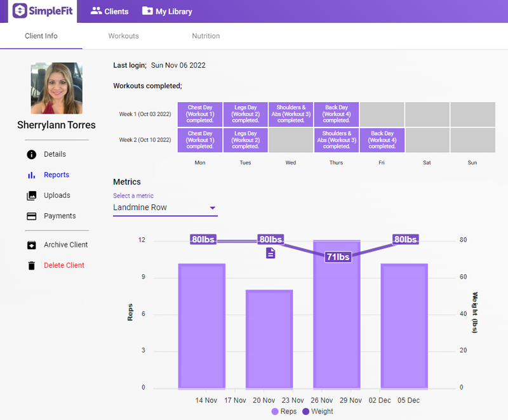This screenshot has height=420, width=508.
Task: Click the Archive Client box icon
Action: point(31,245)
